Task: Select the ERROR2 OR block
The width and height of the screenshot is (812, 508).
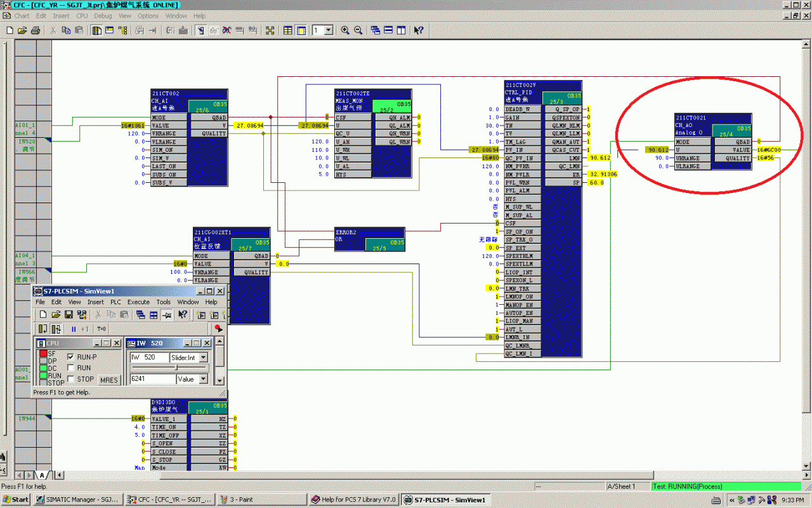Action: pyautogui.click(x=370, y=239)
